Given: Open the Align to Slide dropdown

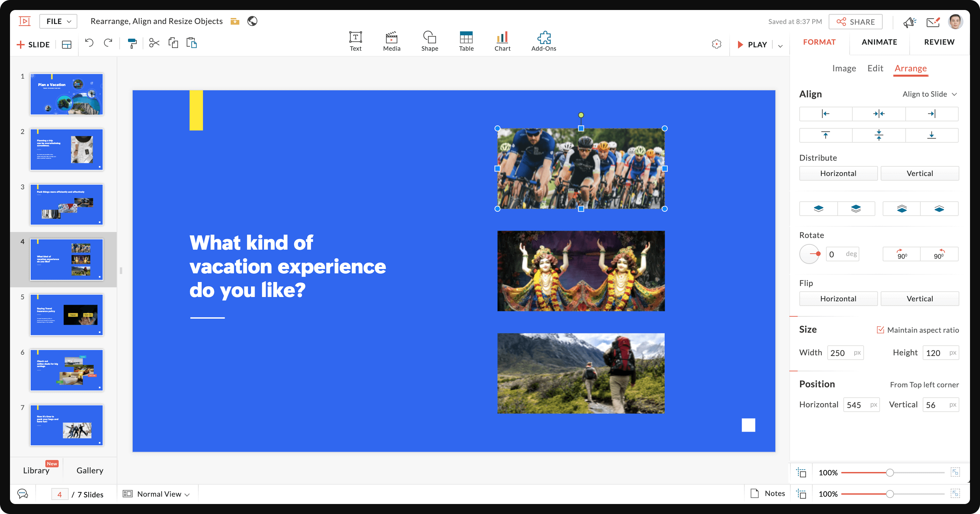Looking at the screenshot, I should point(929,94).
